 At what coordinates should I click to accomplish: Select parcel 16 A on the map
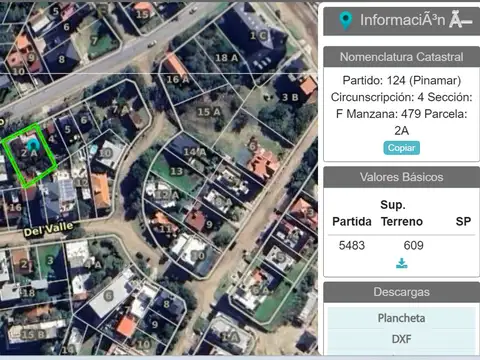[x=178, y=79]
